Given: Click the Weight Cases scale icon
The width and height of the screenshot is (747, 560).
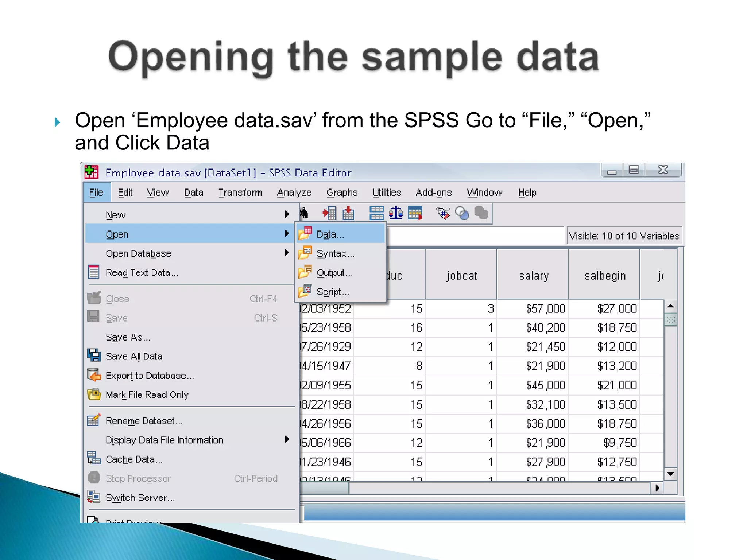Looking at the screenshot, I should click(396, 213).
